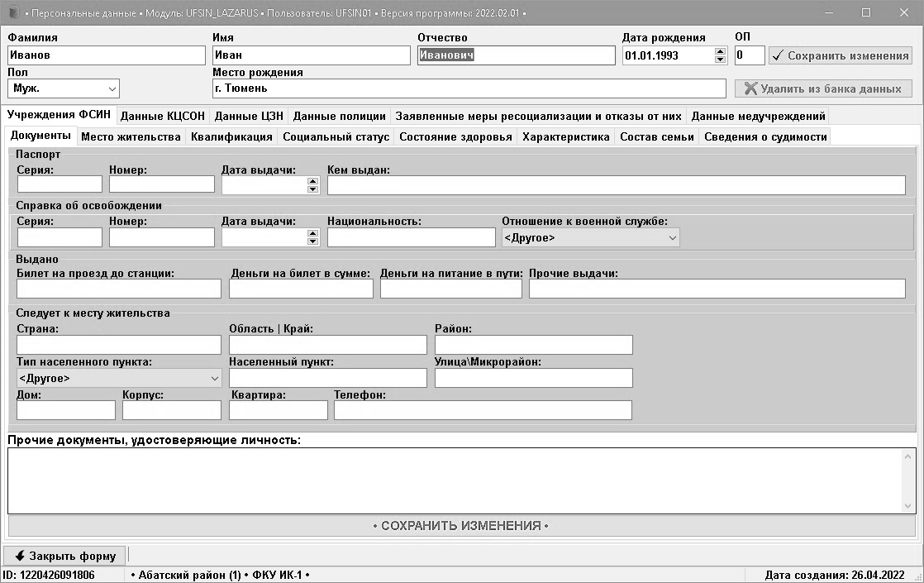Decrease passport Дата выдачи down arrow

(313, 189)
